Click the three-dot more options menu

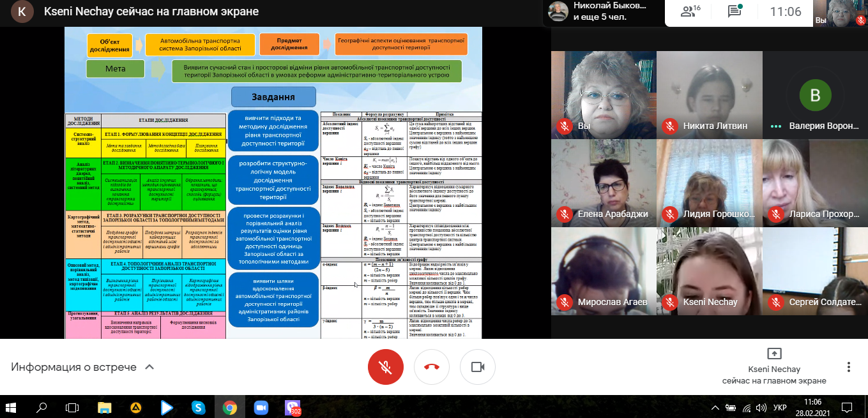[x=848, y=367]
